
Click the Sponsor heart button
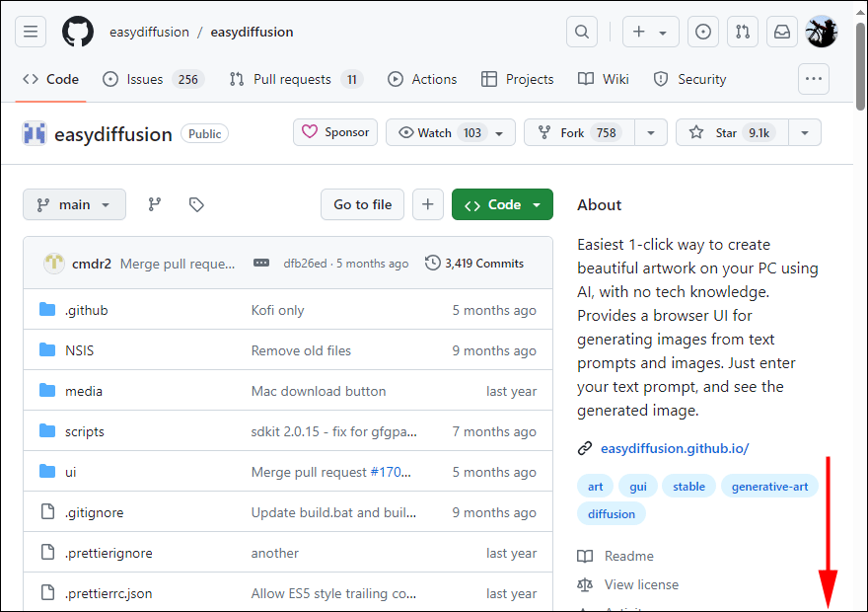(x=335, y=132)
